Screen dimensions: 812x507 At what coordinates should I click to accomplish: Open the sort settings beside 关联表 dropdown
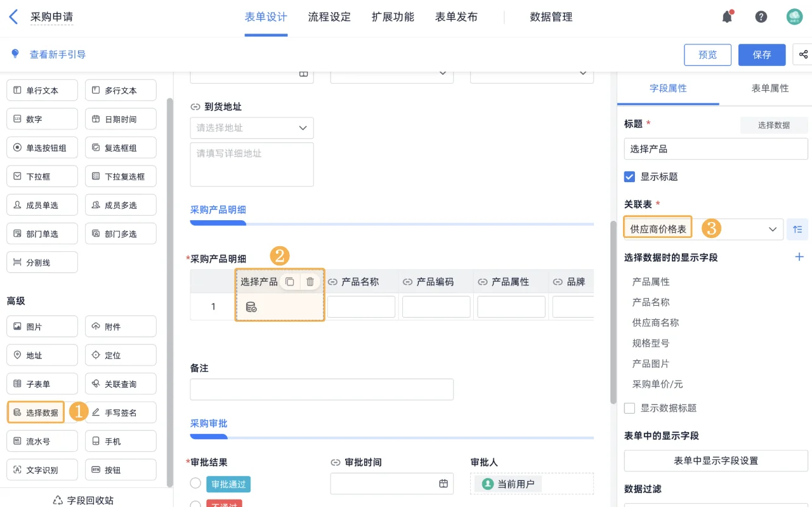point(797,228)
